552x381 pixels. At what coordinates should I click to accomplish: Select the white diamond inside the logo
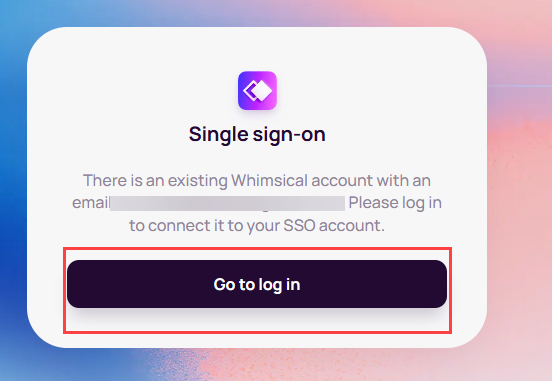coord(263,90)
